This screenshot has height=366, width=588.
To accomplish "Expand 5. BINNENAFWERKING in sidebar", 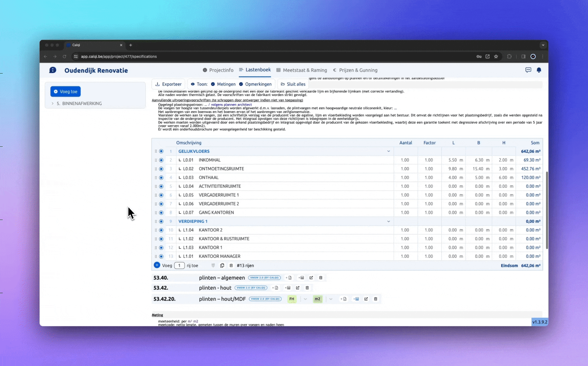I will (52, 104).
